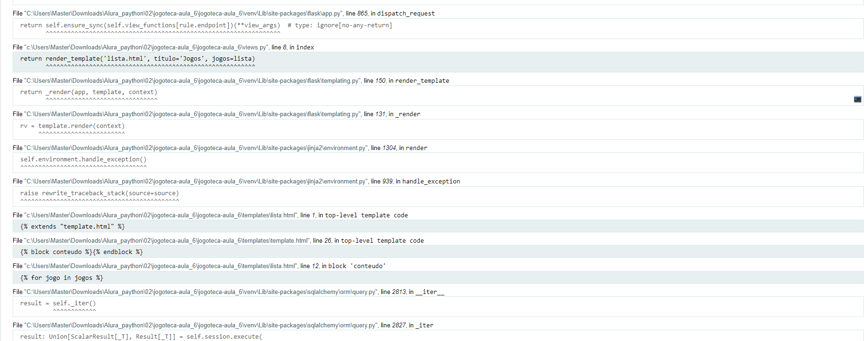Select the templating.py line 150 render_template header
This screenshot has width=868, height=341.
point(231,80)
